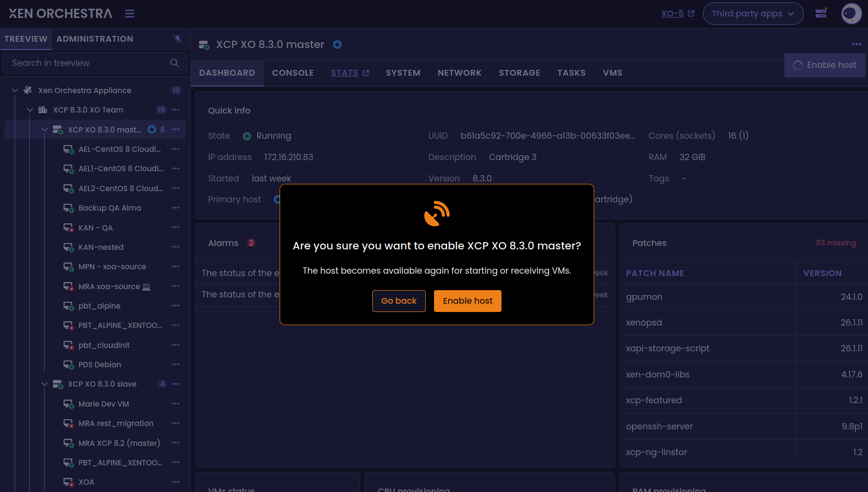This screenshot has width=868, height=492.
Task: Open the user account avatar
Action: pos(851,14)
